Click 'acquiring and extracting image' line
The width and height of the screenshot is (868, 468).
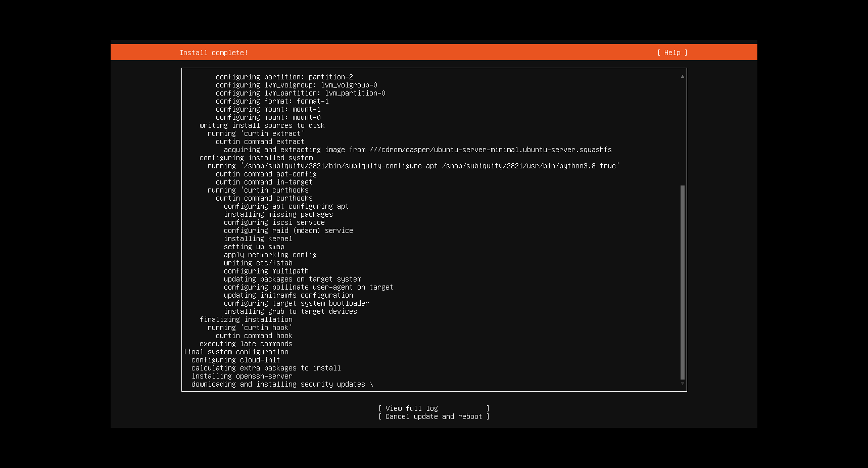(x=418, y=150)
